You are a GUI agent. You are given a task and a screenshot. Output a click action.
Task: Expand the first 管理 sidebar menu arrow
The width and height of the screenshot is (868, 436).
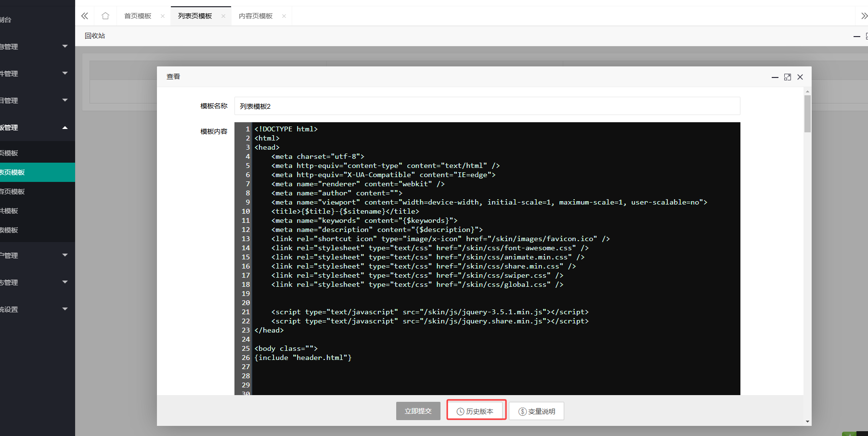(65, 46)
